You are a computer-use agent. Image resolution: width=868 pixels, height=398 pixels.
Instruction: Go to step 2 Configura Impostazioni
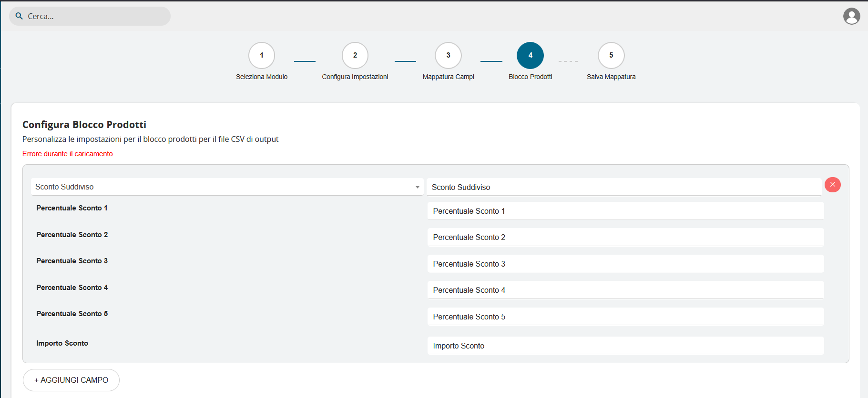click(x=355, y=56)
